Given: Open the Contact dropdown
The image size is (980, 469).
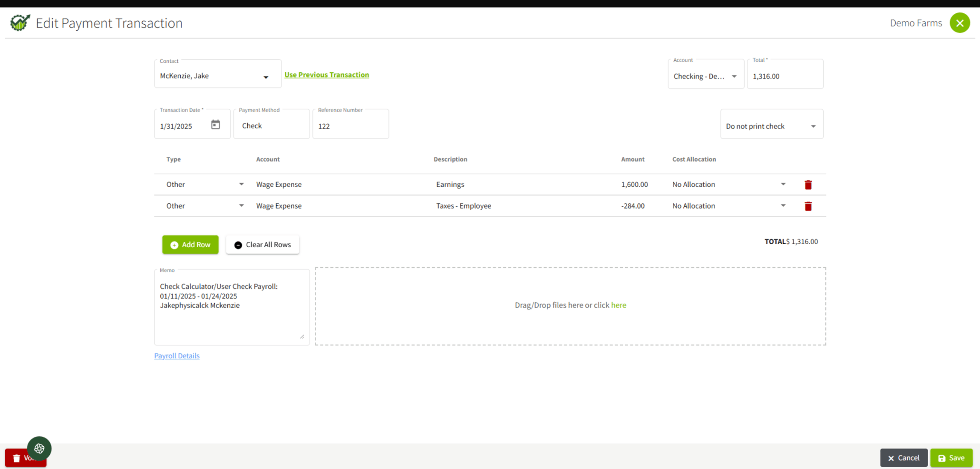Looking at the screenshot, I should 265,77.
